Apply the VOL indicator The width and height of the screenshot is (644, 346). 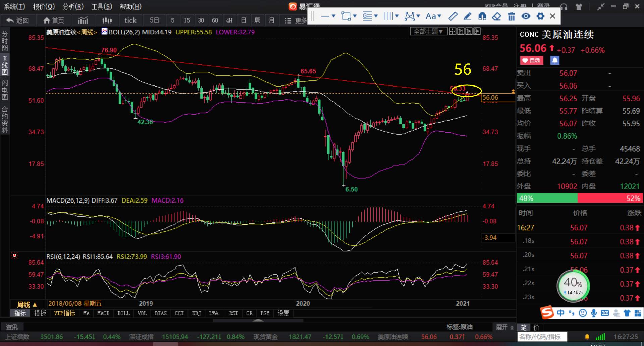[x=142, y=313]
